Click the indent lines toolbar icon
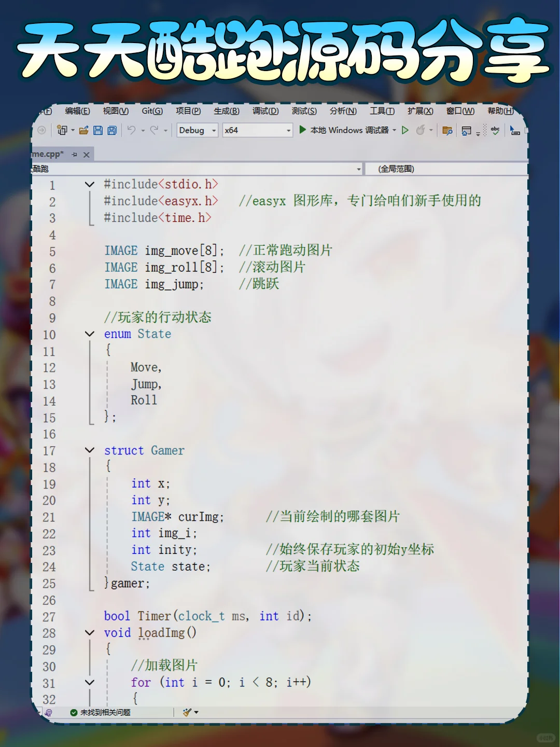Viewport: 560px width, 747px height. (x=514, y=131)
